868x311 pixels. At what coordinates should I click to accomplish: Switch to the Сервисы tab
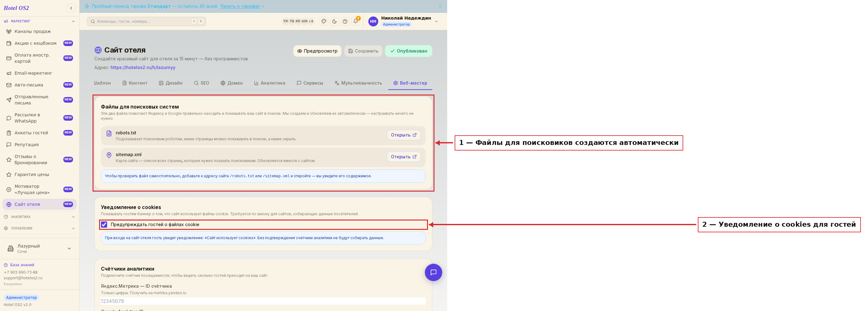point(310,83)
